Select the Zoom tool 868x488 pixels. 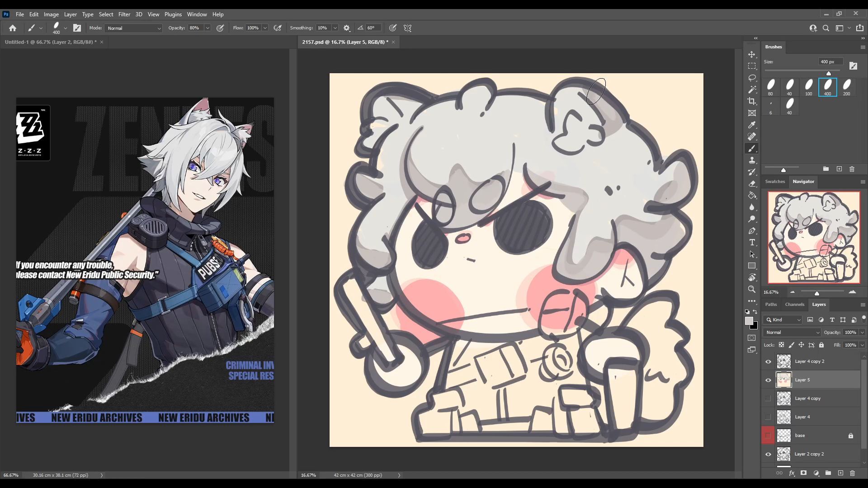752,290
